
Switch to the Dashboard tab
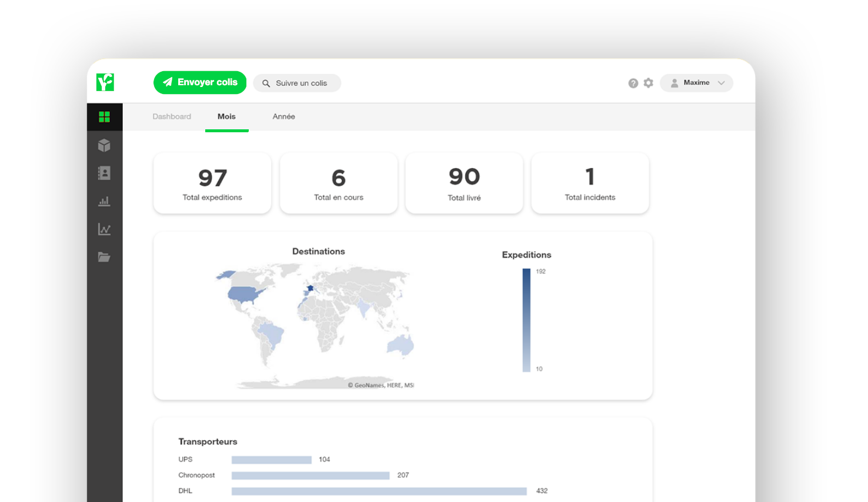point(172,116)
